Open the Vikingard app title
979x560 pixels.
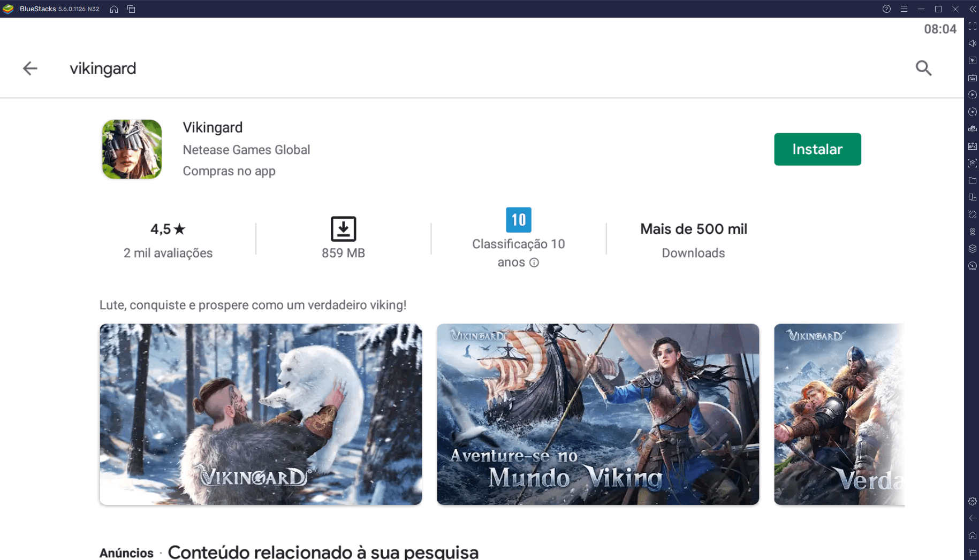click(x=213, y=127)
